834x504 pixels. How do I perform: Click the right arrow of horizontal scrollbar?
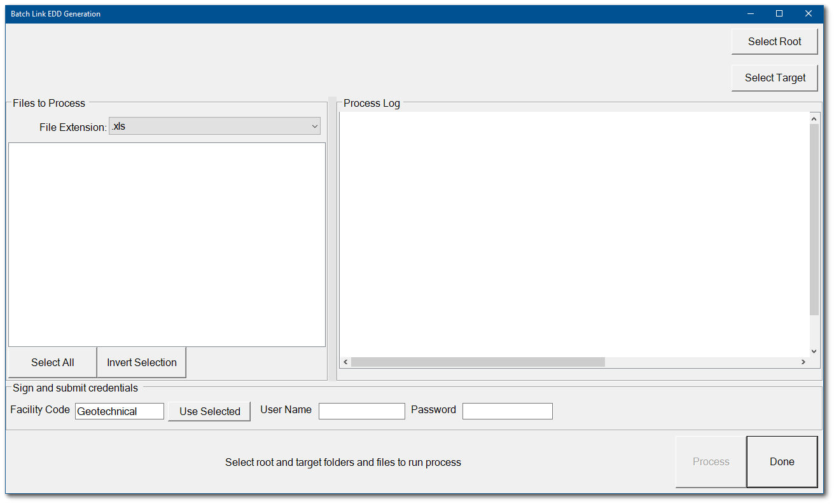click(x=803, y=362)
